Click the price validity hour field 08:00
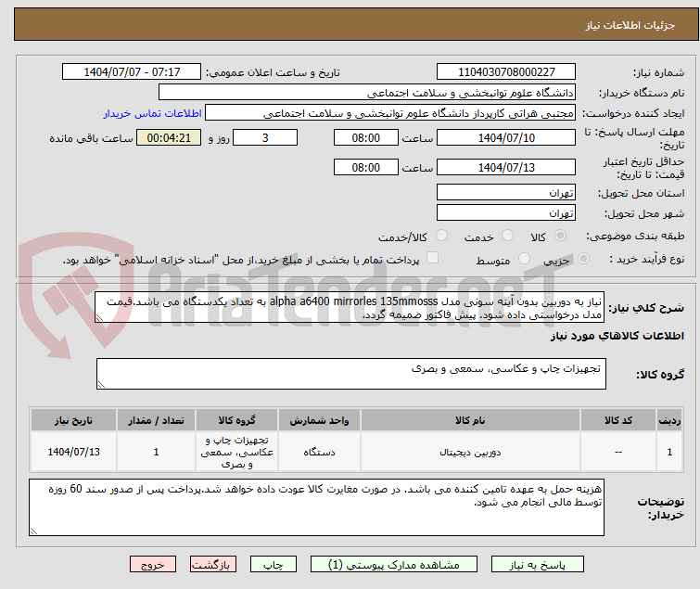Image resolution: width=700 pixels, height=589 pixels. [x=366, y=168]
